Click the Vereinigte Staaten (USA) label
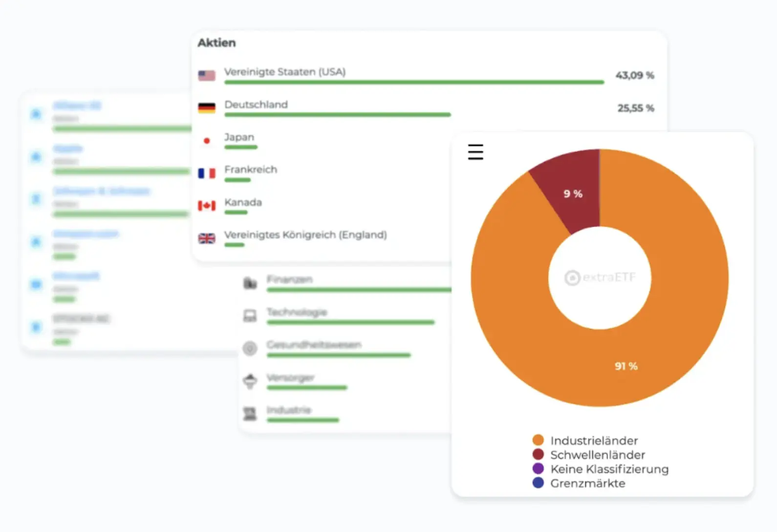Image resolution: width=777 pixels, height=532 pixels. click(x=285, y=72)
